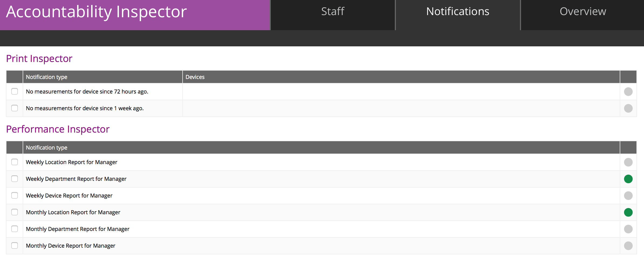644x256 pixels.
Task: Toggle green status dot for Weekly Department Report
Action: pos(628,179)
